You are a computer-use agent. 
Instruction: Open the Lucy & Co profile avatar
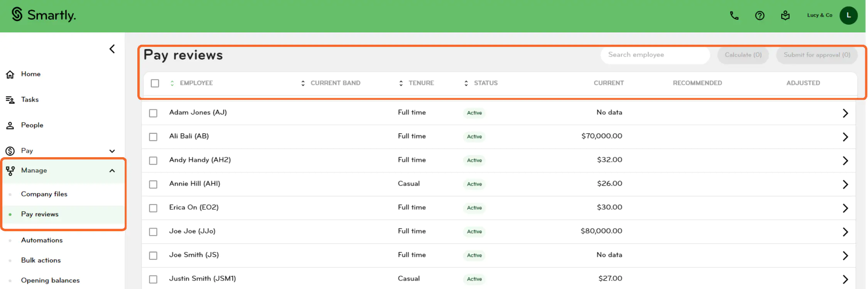point(848,15)
